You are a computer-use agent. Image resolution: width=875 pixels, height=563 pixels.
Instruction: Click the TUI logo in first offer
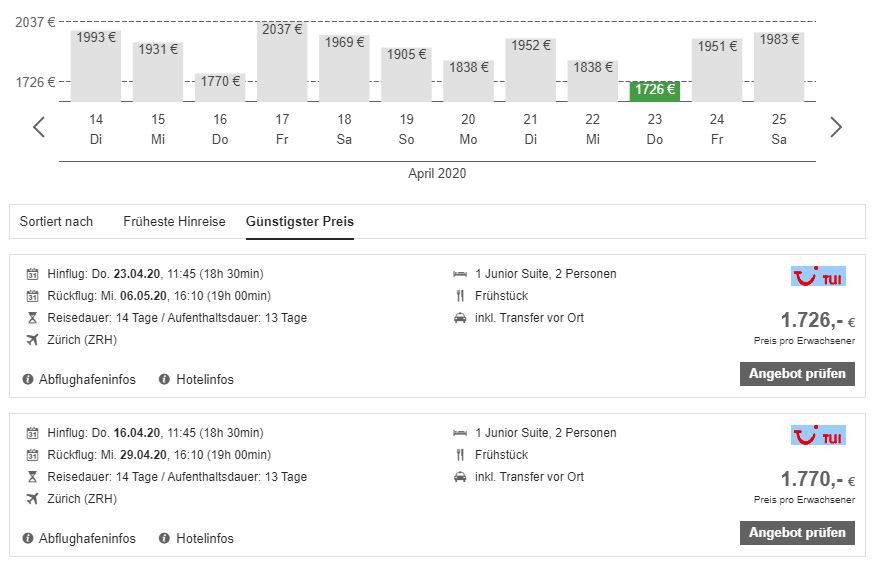[818, 276]
